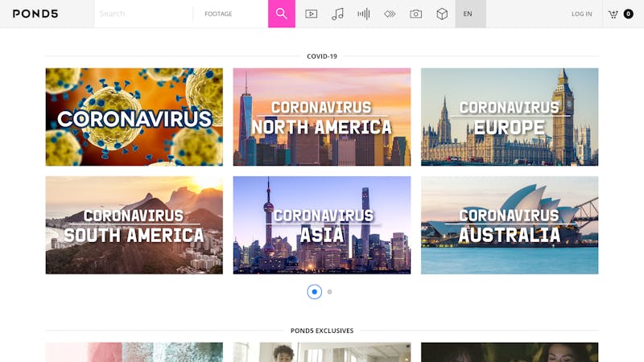Open the sound effects waveform icon
This screenshot has width=644, height=362.
click(364, 14)
